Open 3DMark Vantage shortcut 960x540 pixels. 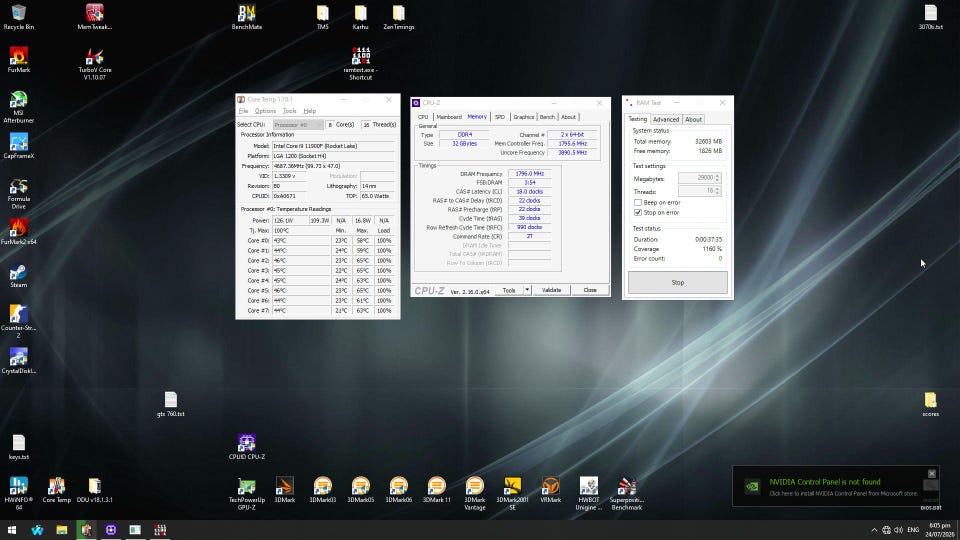(x=474, y=493)
